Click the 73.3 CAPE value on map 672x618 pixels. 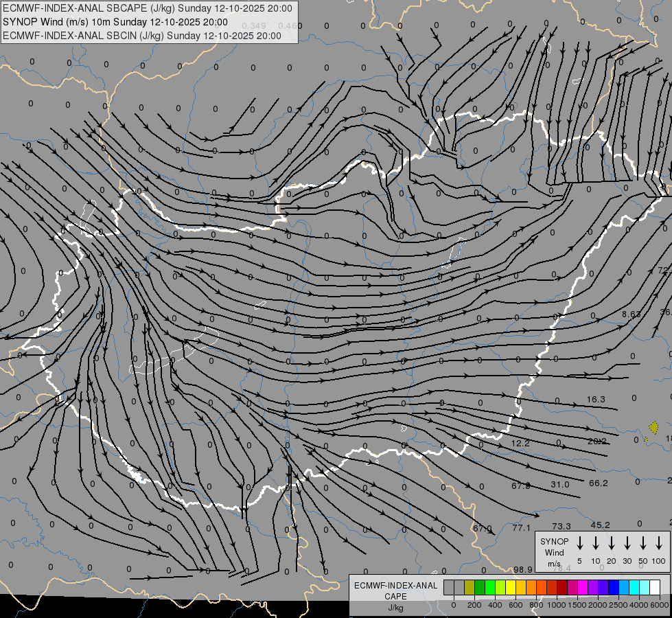click(561, 526)
